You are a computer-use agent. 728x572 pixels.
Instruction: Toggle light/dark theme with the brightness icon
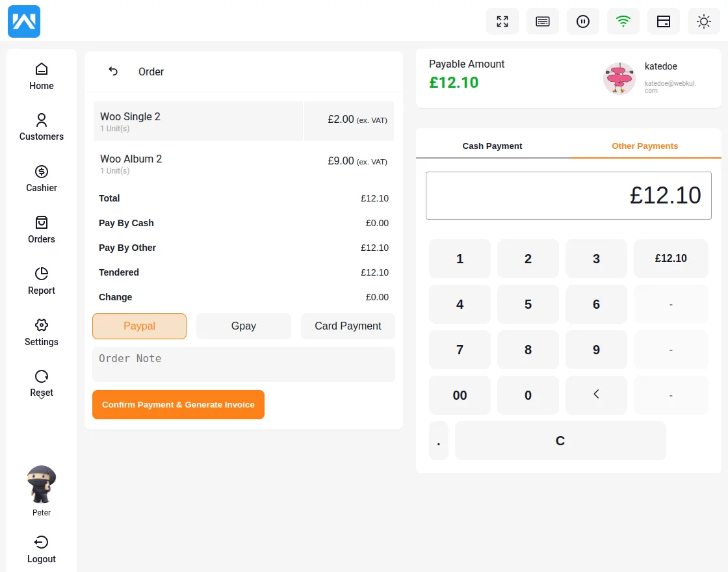(703, 21)
